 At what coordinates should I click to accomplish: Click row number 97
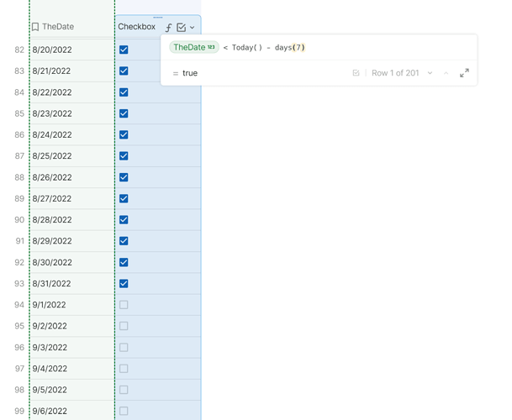tap(19, 369)
